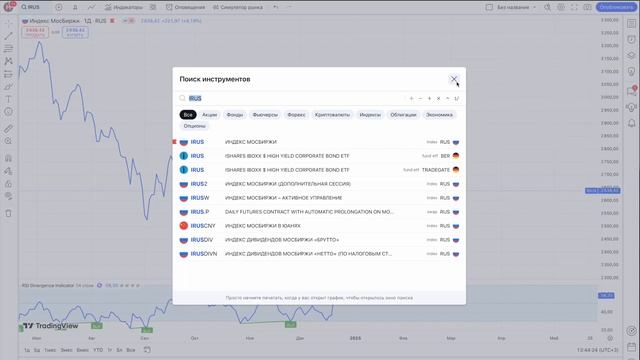The image size is (640, 360).
Task: Click the symbol search field containing IRUS
Action: click(x=294, y=98)
